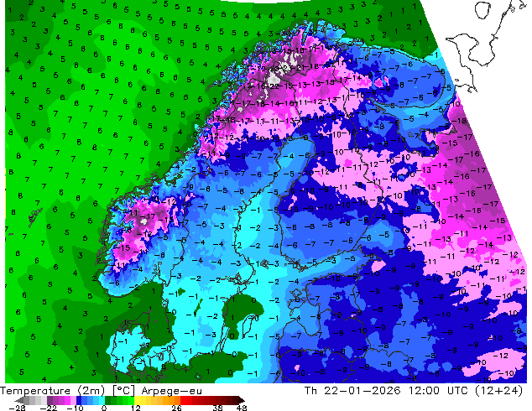Click the "-22" legend scale label
The image size is (532, 411).
[x=48, y=408]
